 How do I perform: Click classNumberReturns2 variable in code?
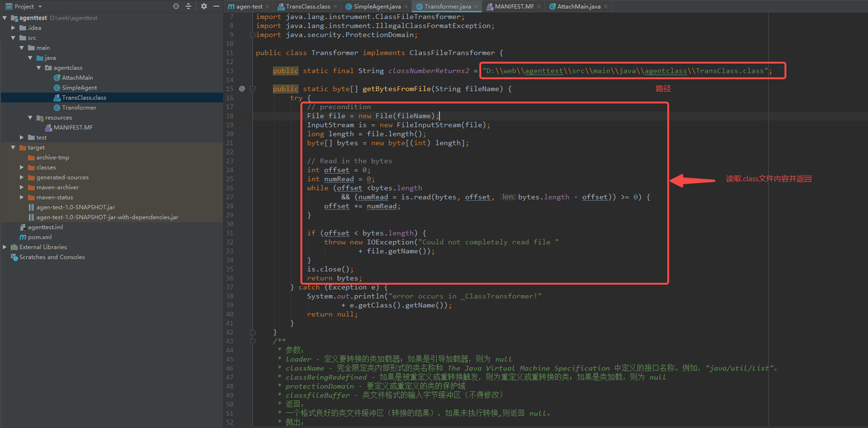pyautogui.click(x=429, y=71)
